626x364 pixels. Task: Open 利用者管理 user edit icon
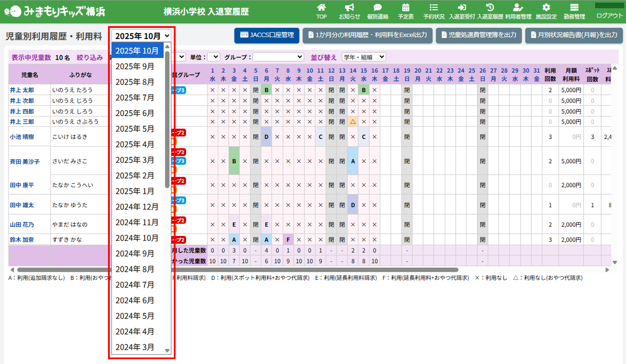click(518, 8)
